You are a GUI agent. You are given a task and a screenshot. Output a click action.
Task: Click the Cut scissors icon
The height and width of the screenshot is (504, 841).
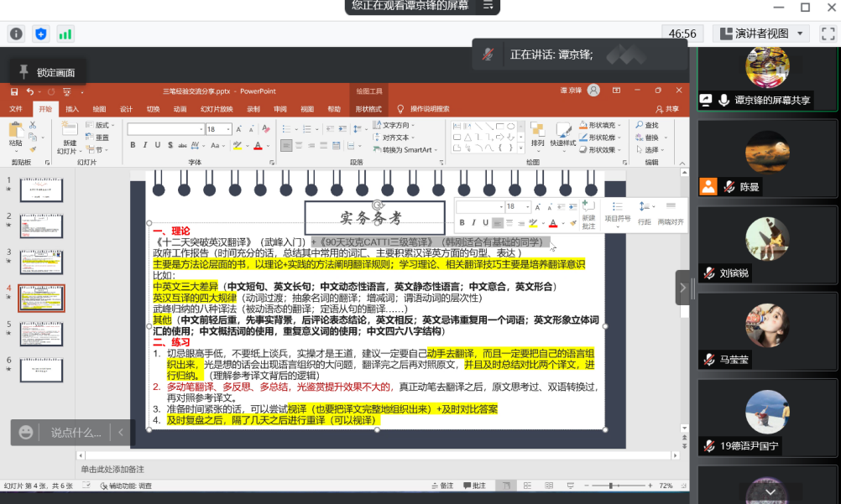click(33, 125)
